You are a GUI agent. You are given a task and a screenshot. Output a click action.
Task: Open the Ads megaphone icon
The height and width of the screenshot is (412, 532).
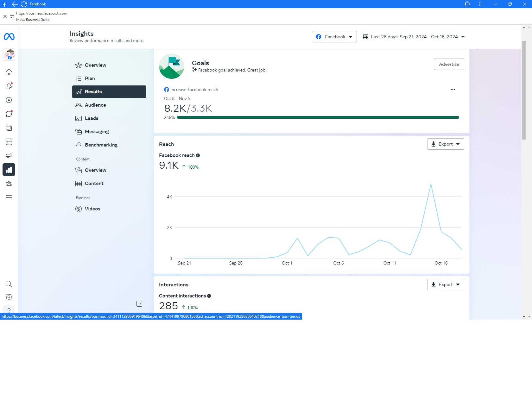[x=9, y=156]
